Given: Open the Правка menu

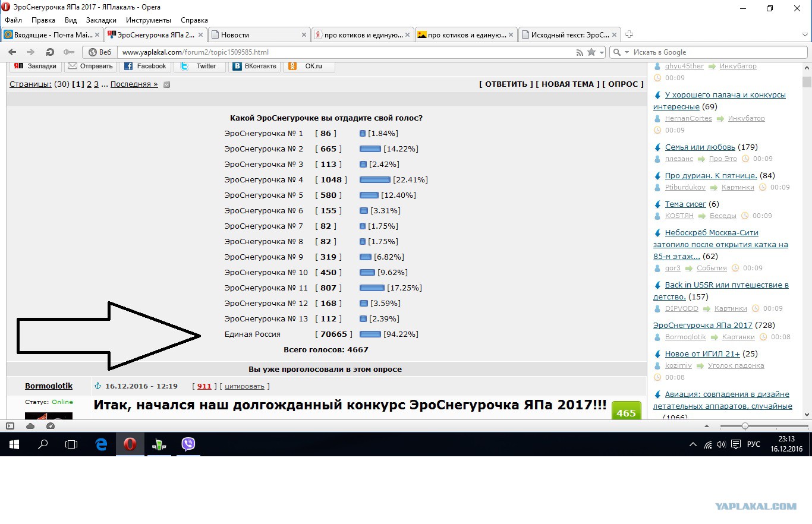Looking at the screenshot, I should pos(43,20).
